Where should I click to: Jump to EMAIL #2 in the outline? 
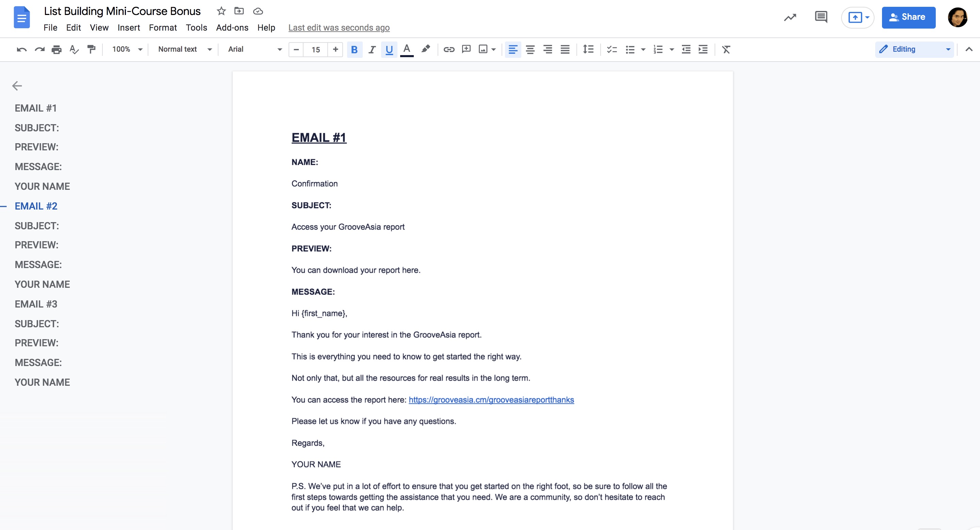[36, 206]
